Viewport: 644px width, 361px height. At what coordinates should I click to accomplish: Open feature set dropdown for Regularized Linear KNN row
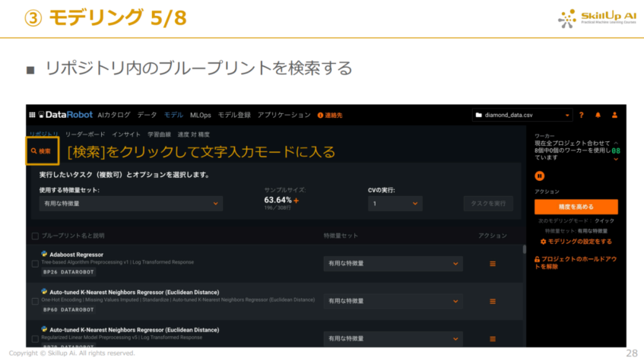point(393,339)
